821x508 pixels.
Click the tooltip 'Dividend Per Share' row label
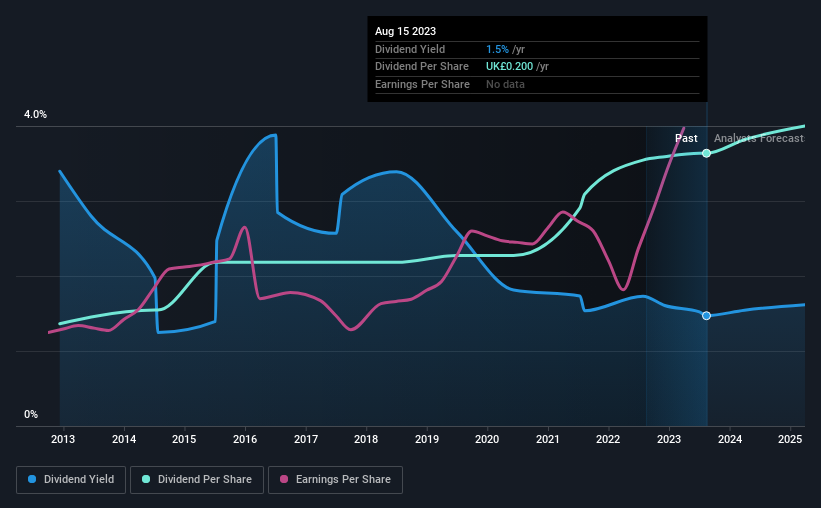click(422, 67)
